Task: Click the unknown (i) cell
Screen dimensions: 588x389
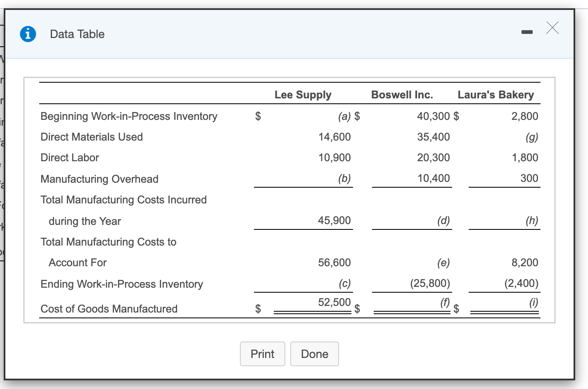Action: point(534,302)
